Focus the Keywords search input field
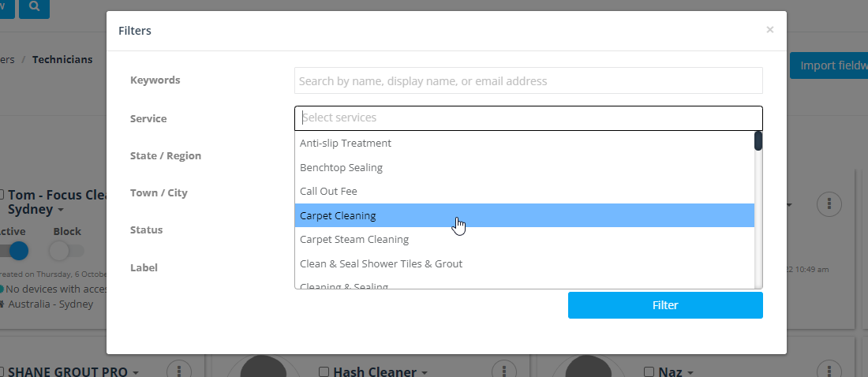 point(528,80)
